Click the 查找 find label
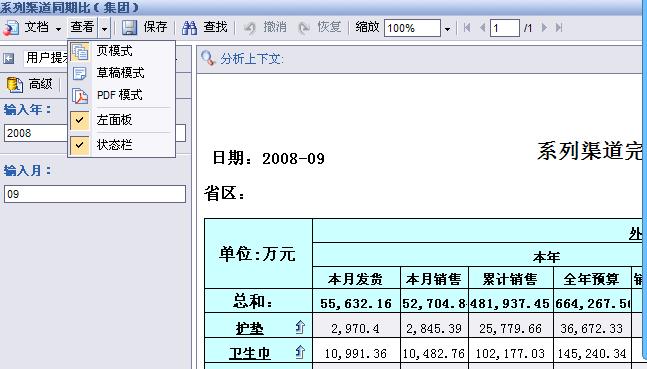Screen dimensions: 647x369 point(215,27)
